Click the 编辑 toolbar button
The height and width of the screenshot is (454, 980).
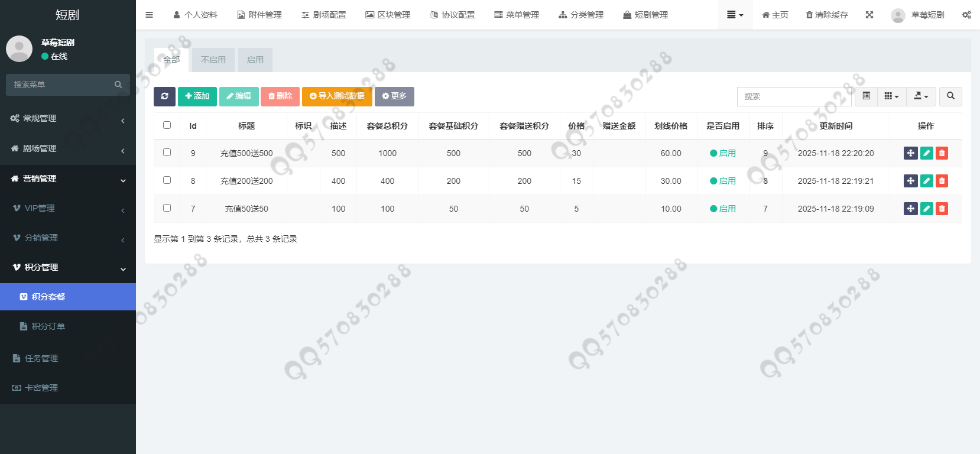(x=239, y=96)
